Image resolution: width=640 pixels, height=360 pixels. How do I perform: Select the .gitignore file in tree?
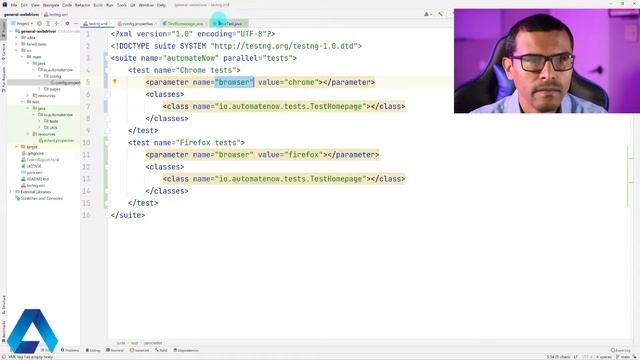coord(32,153)
